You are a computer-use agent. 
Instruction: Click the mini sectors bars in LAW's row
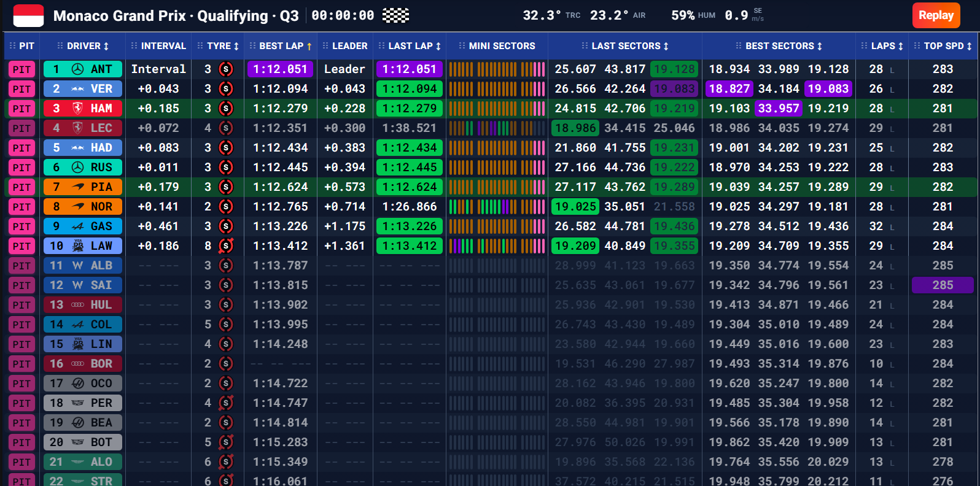pyautogui.click(x=497, y=246)
